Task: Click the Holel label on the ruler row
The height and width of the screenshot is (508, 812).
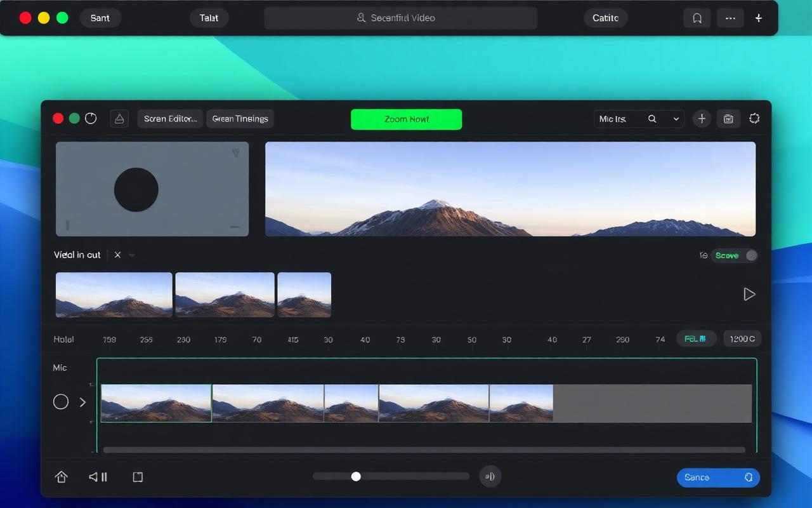Action: click(63, 340)
